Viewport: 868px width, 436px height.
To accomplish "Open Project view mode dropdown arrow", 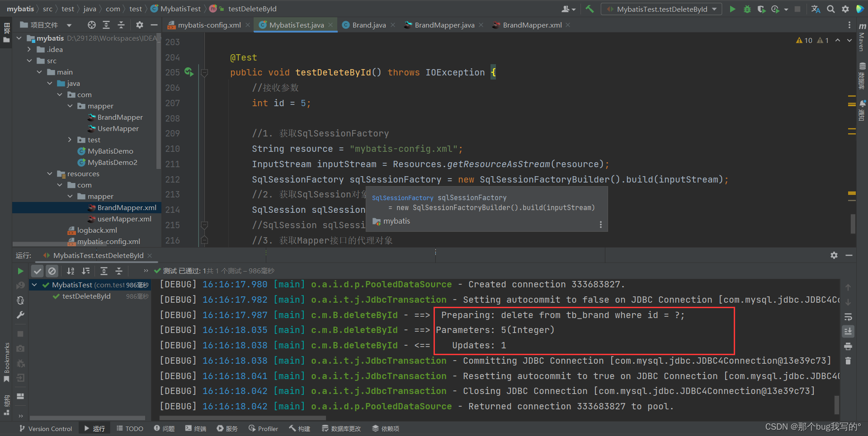I will [69, 25].
